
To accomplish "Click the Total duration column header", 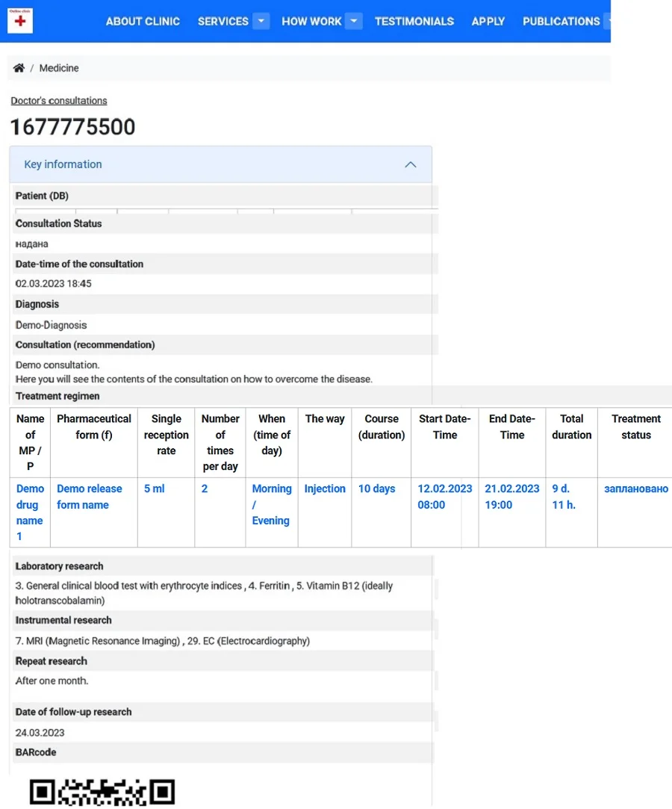I will click(571, 427).
